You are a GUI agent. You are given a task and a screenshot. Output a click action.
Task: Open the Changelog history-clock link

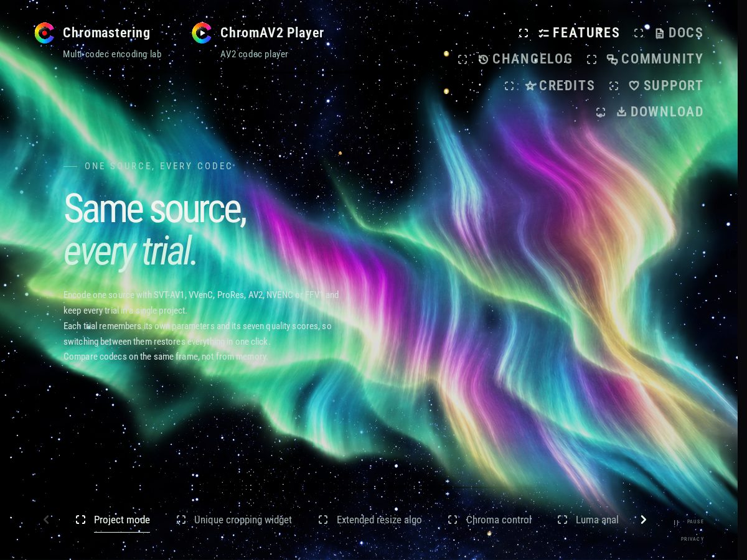[x=525, y=59]
